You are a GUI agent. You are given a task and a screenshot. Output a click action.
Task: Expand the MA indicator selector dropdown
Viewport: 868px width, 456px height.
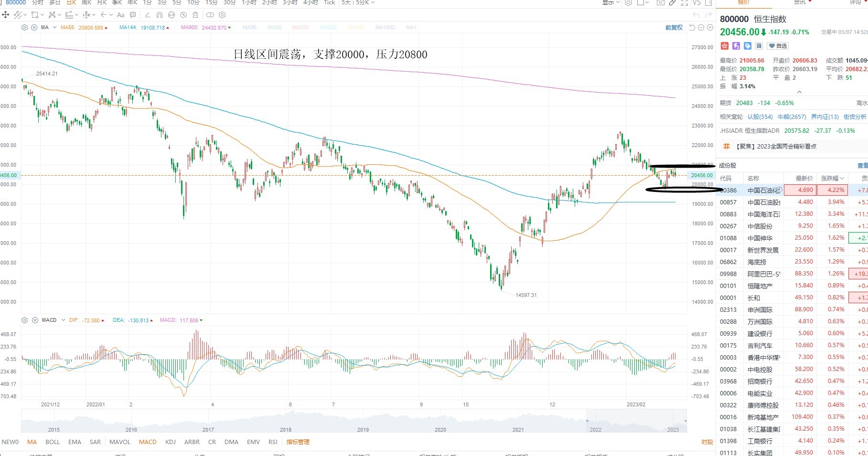(54, 27)
